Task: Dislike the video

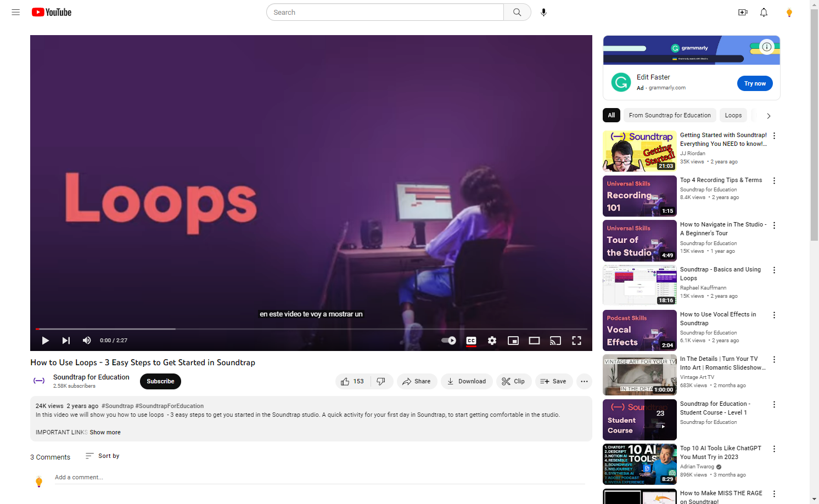Action: (x=382, y=381)
